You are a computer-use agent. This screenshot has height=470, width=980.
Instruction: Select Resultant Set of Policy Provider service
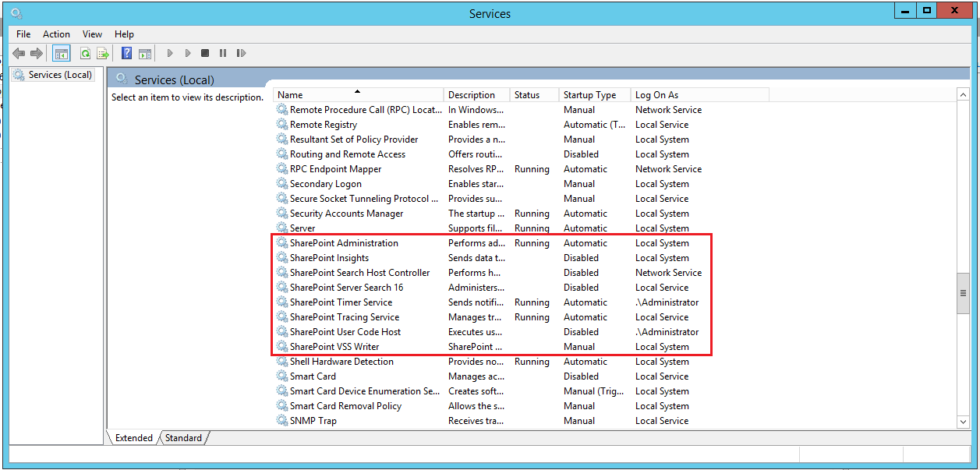coord(354,140)
